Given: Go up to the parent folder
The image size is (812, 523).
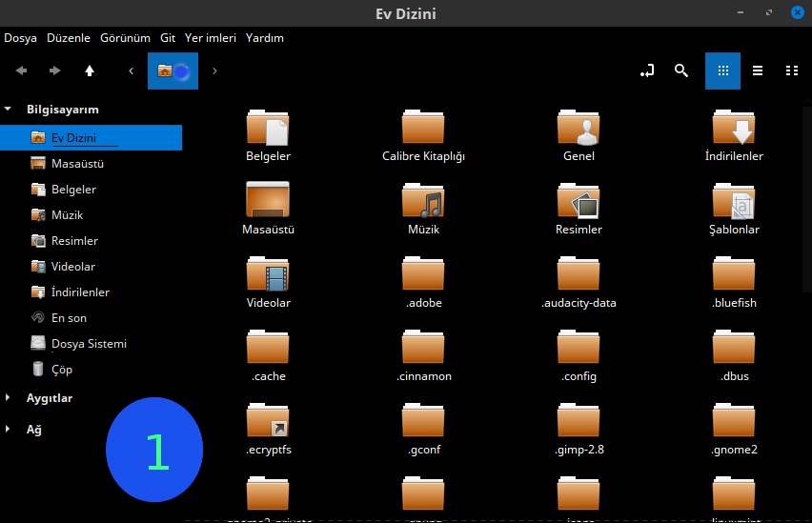Looking at the screenshot, I should click(90, 70).
